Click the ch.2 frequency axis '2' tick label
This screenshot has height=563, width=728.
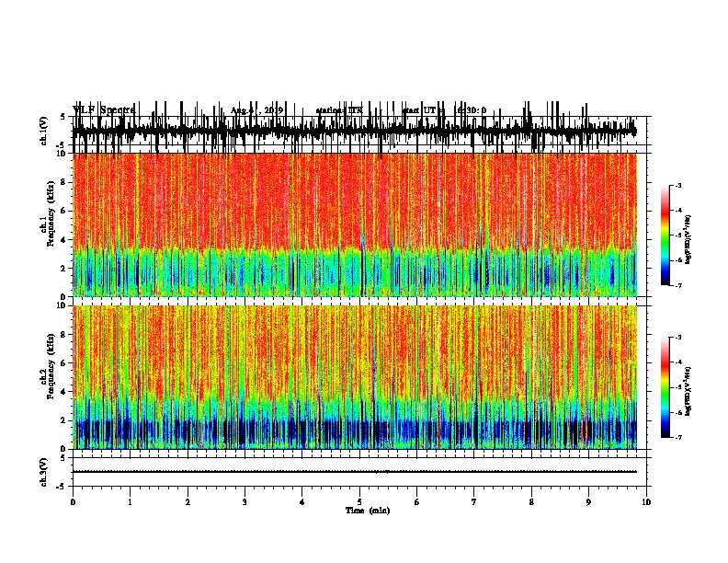point(63,420)
